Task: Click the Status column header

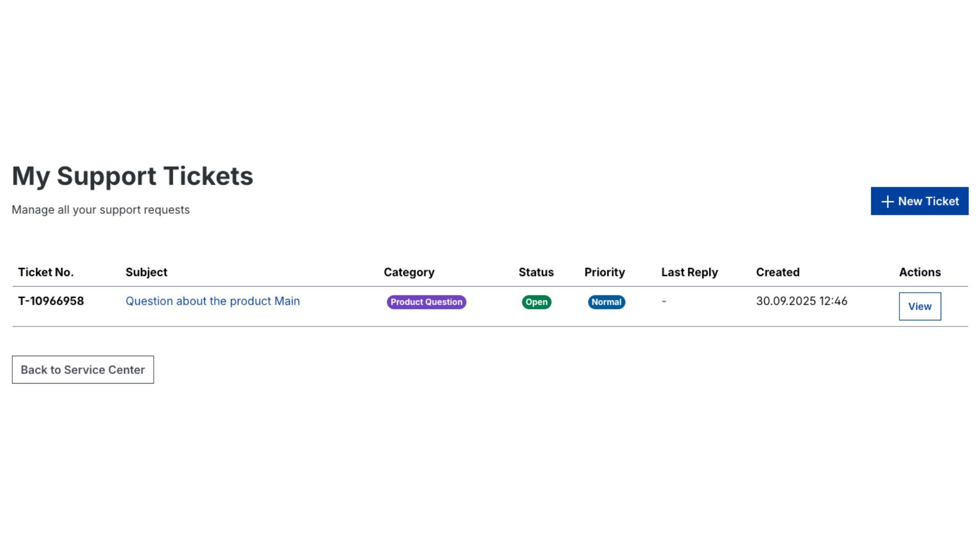Action: (536, 272)
